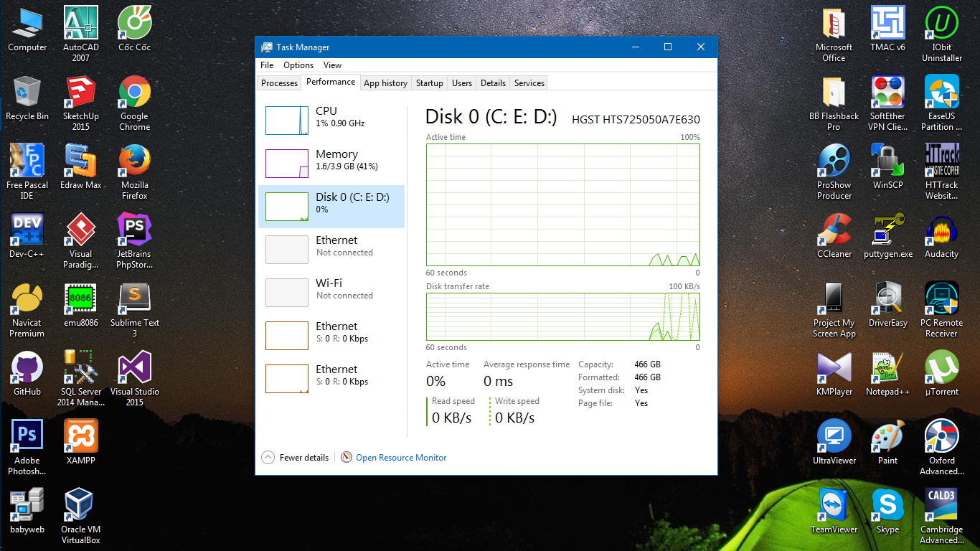This screenshot has width=980, height=551.
Task: Switch to the Details tab
Action: coord(493,83)
